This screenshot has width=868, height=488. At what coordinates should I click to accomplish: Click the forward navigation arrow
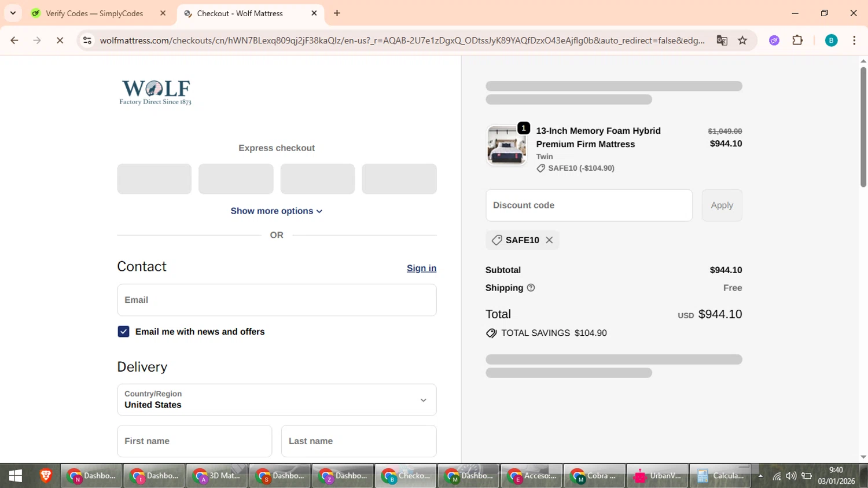click(x=37, y=41)
